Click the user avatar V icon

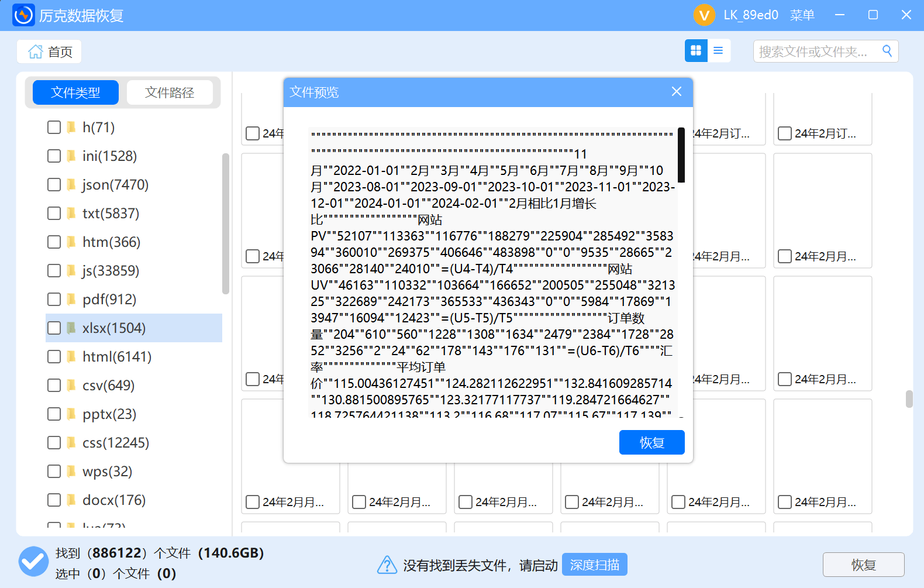click(x=704, y=15)
